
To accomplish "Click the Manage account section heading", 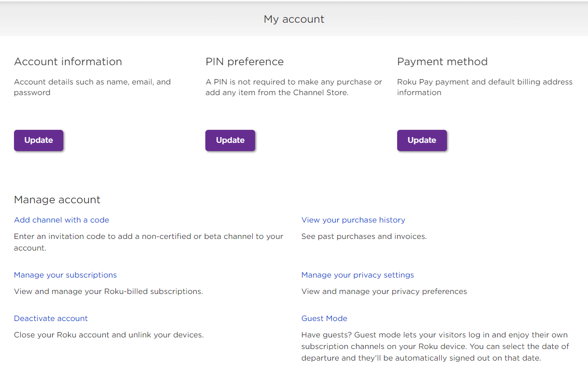I will (x=57, y=200).
